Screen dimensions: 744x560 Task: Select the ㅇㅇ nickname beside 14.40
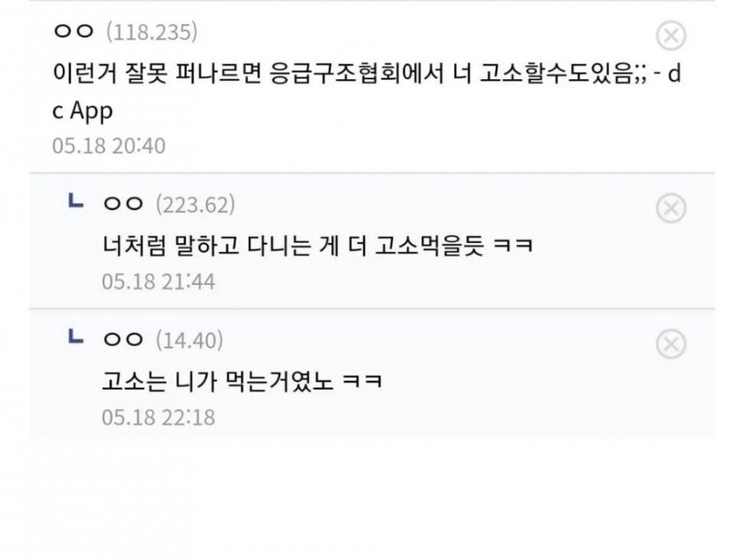tap(123, 339)
